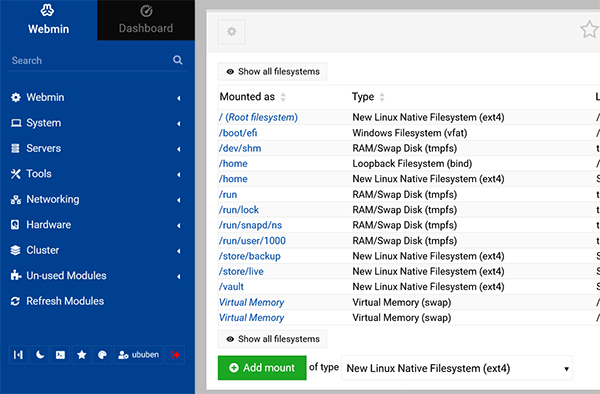The height and width of the screenshot is (394, 600).
Task: Open the Cluster menu category
Action: tap(97, 251)
